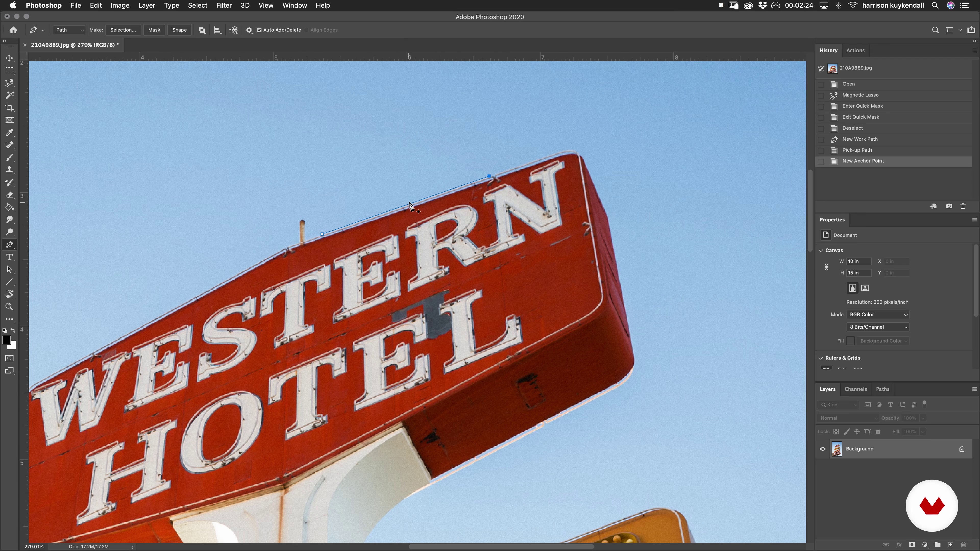
Task: Open the RGB Color mode dropdown
Action: (x=878, y=315)
